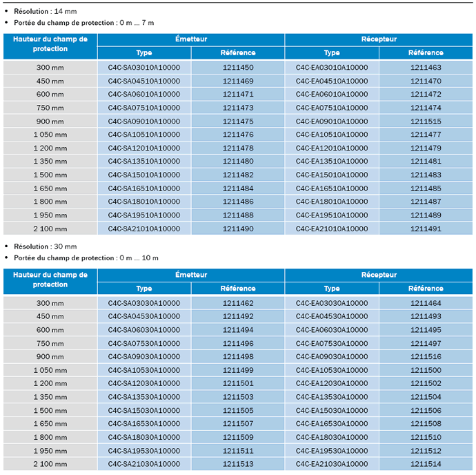Click type C4C-SA21030A10000

144,464
